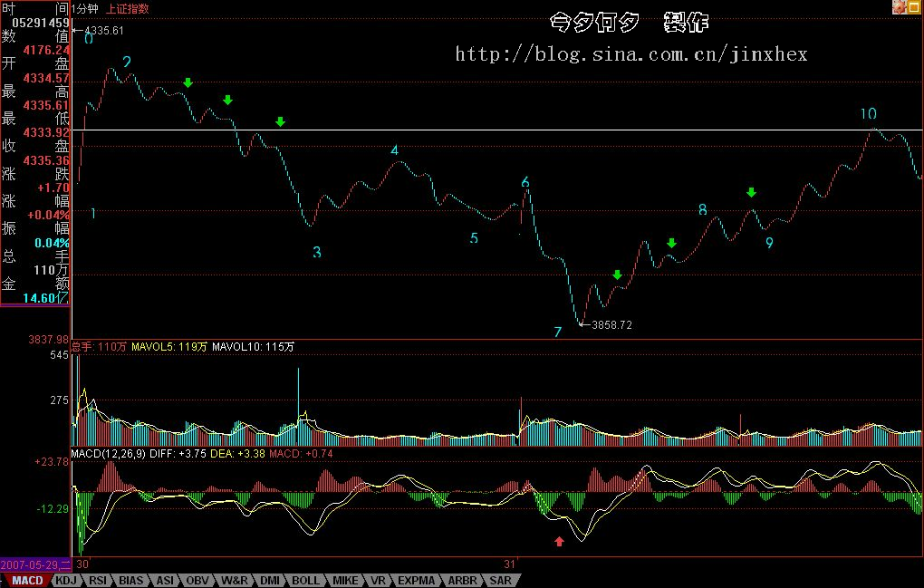924x588 pixels.
Task: Click the green down arrow near wave 9
Action: [751, 192]
